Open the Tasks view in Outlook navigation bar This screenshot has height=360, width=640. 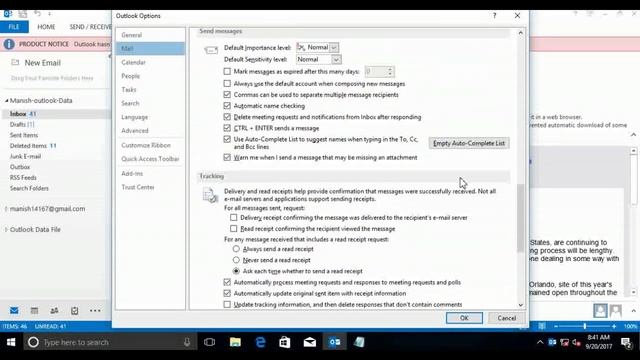pyautogui.click(x=74, y=311)
